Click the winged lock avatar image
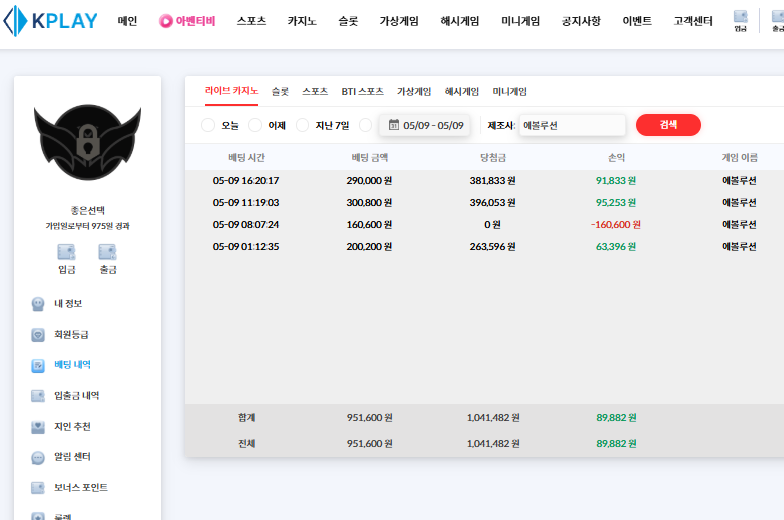 point(88,142)
